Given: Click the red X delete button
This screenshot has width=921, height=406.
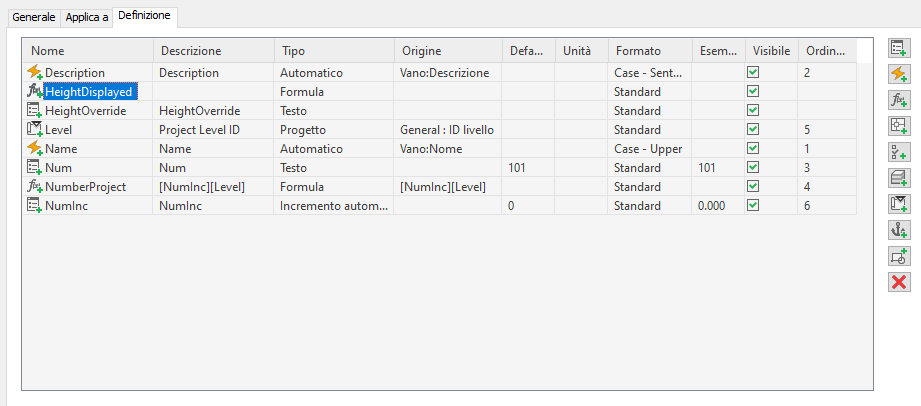Looking at the screenshot, I should point(898,282).
